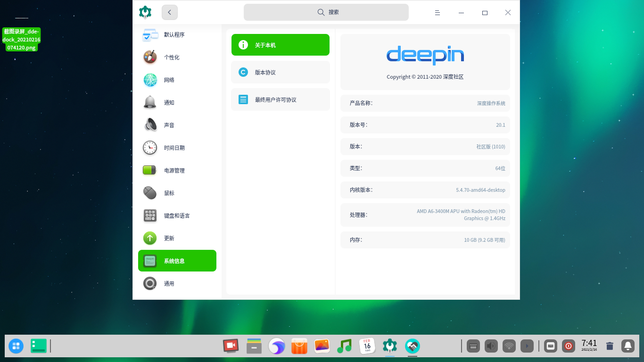Open the Wi-Fi tray icon

coord(509,346)
